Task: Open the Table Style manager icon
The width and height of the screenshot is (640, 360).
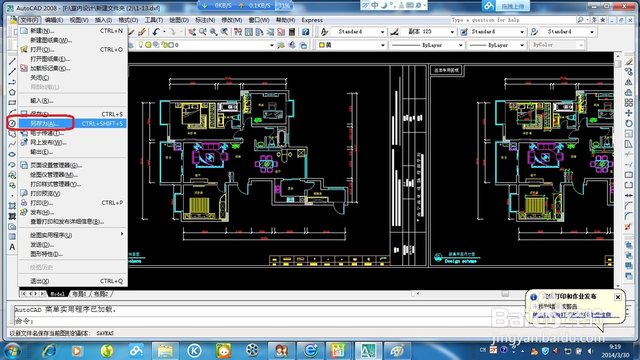Action: (464, 32)
